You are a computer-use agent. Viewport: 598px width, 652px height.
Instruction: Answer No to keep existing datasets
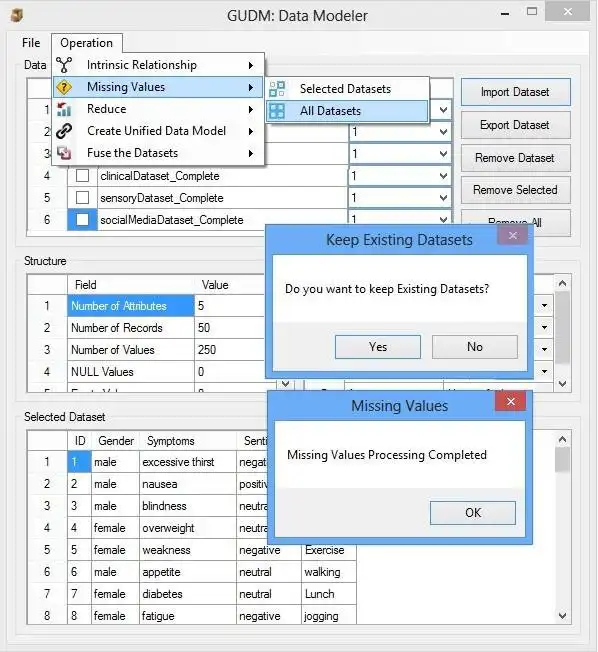click(x=474, y=347)
